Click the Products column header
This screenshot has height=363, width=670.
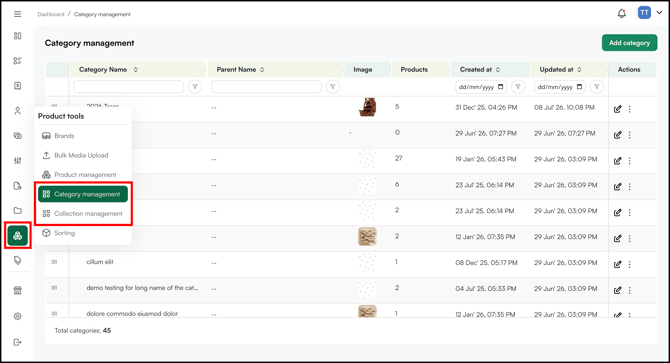(414, 70)
